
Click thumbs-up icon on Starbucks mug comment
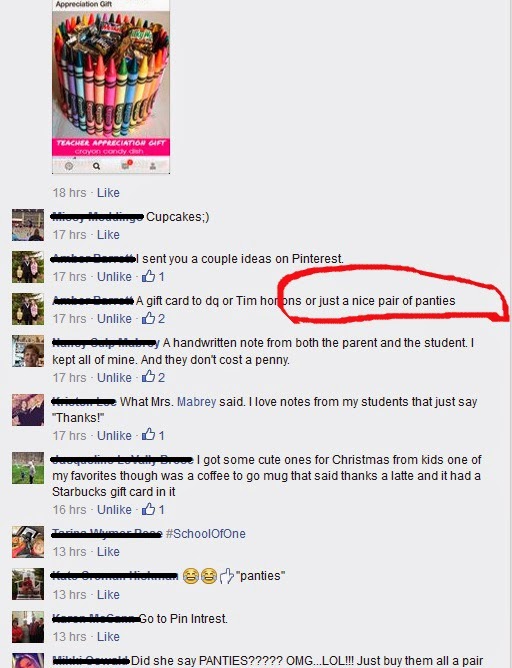pos(148,509)
